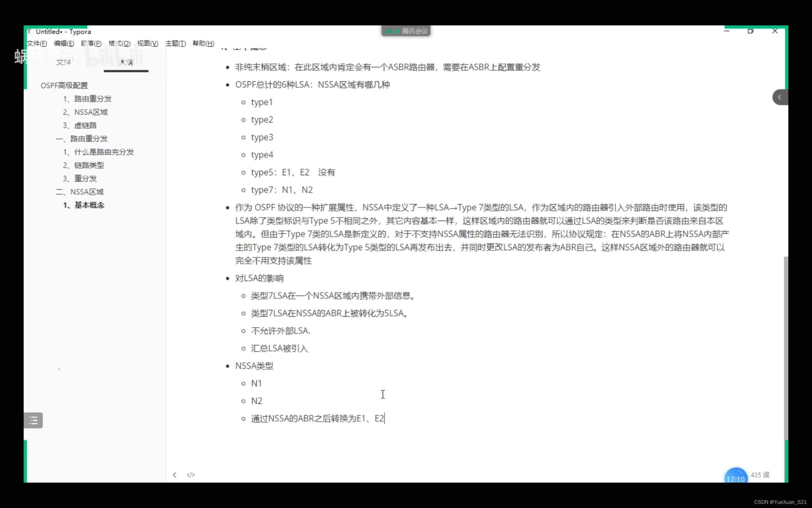Place cursor in bullet type2
812x508 pixels.
tap(262, 120)
